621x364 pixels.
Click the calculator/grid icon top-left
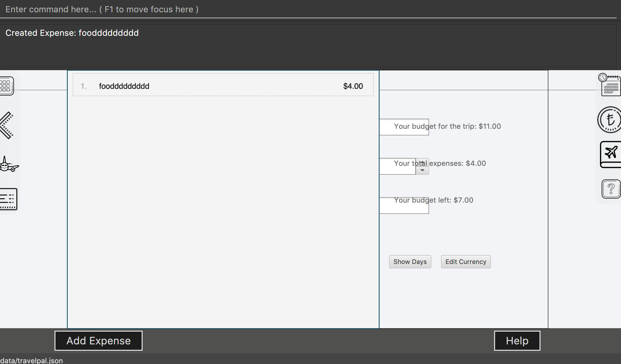pyautogui.click(x=6, y=85)
